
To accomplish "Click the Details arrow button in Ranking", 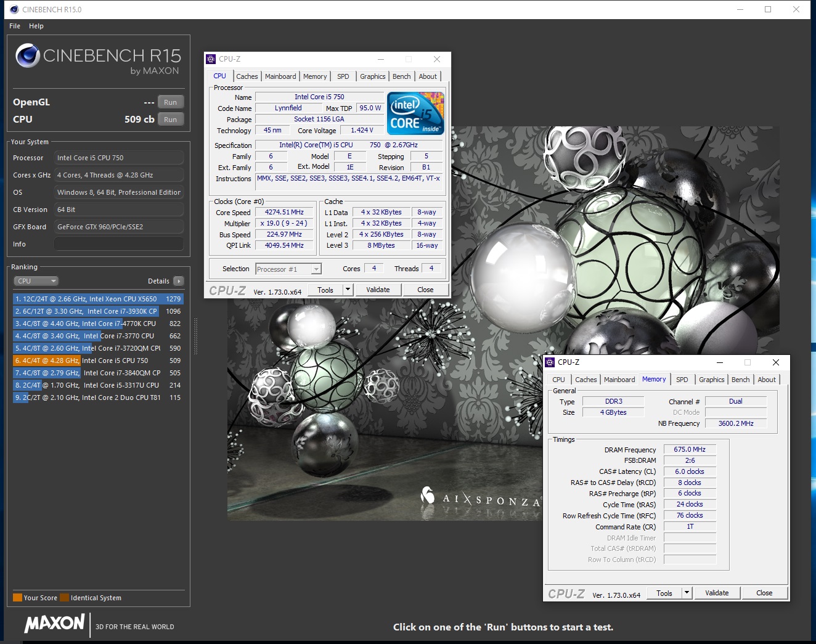I will (179, 281).
